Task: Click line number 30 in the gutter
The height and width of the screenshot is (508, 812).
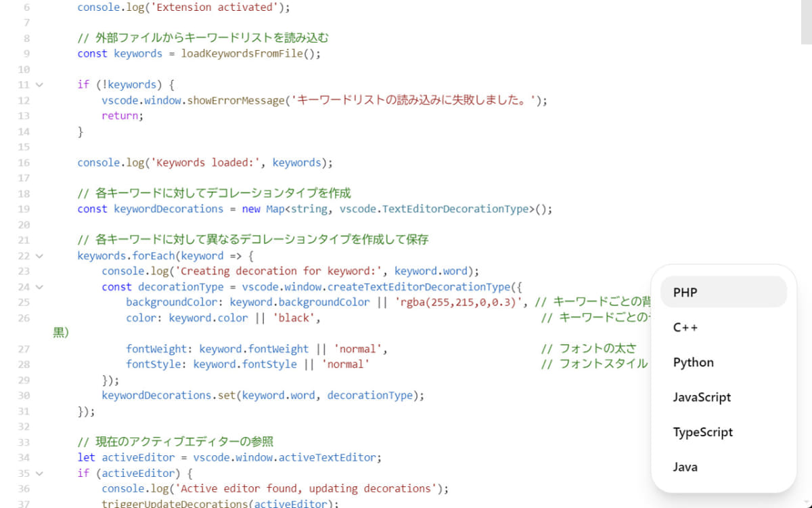Action: (x=24, y=395)
